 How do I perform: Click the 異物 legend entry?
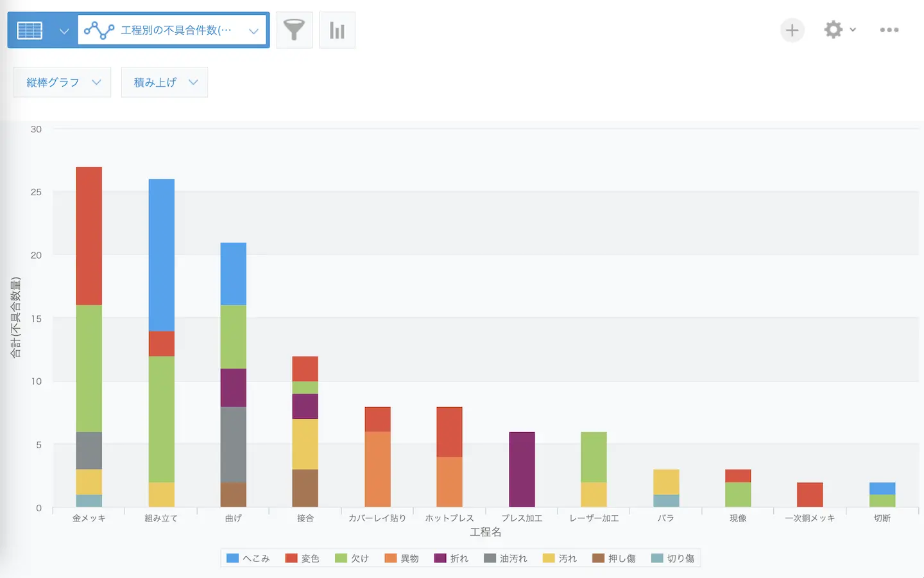click(x=402, y=558)
